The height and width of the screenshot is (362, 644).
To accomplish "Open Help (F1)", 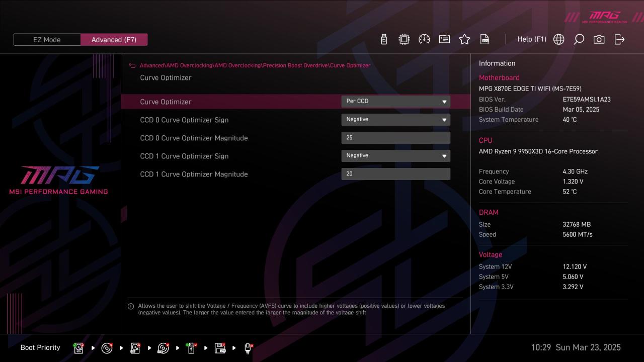I will 532,39.
